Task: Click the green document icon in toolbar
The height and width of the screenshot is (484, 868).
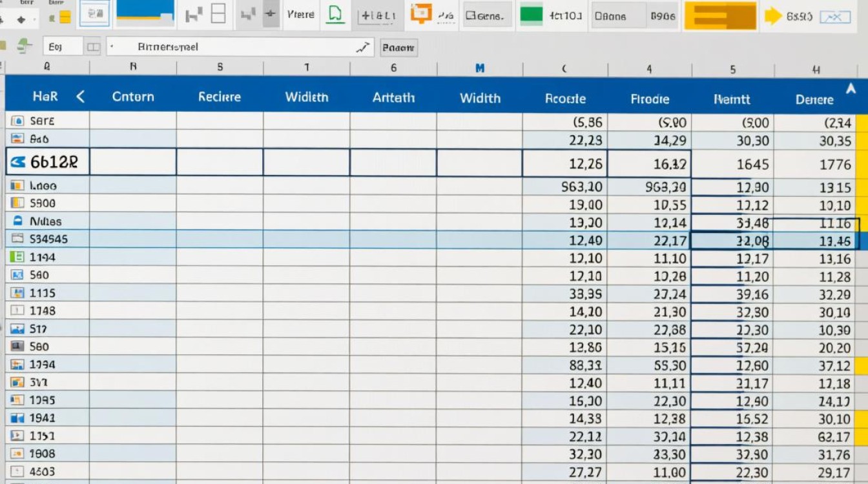Action: pyautogui.click(x=335, y=14)
